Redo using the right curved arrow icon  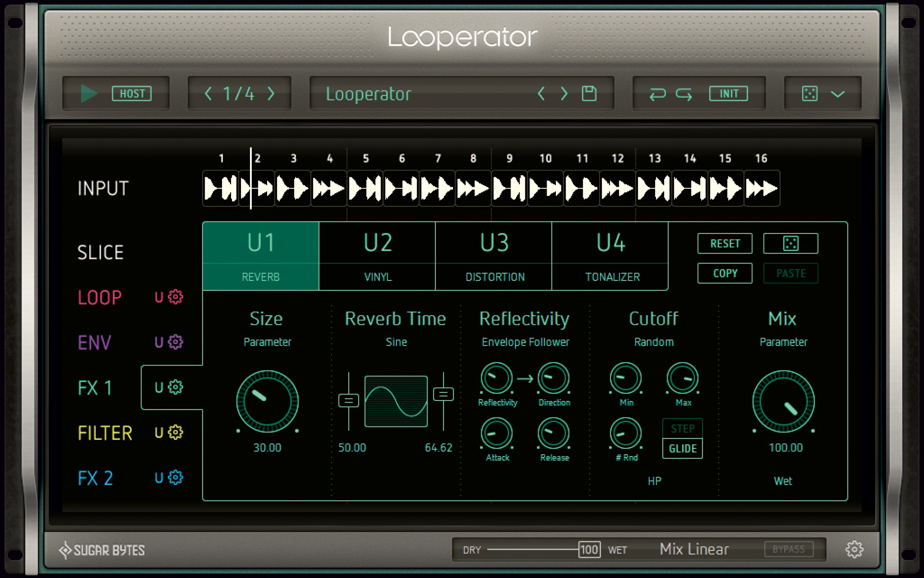click(684, 93)
